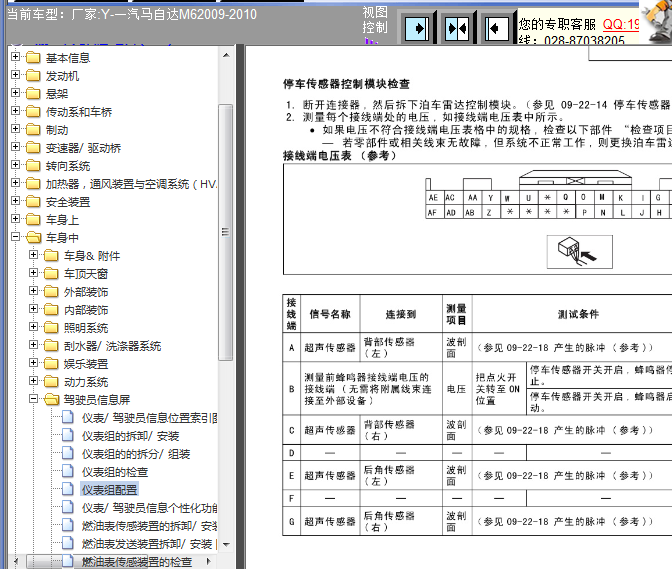Click connector pin cell AE in diagram
This screenshot has width=672, height=569.
tap(434, 198)
